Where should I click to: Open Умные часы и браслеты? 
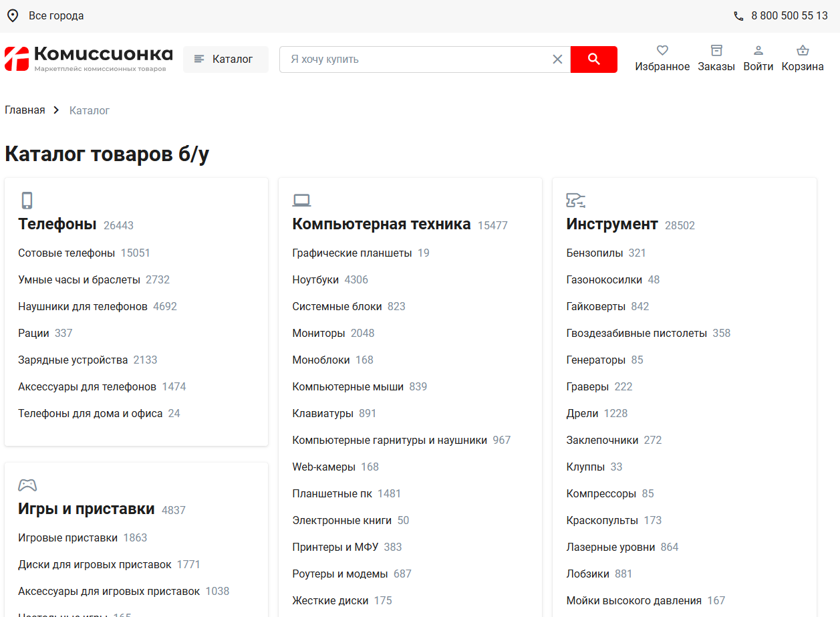point(80,279)
